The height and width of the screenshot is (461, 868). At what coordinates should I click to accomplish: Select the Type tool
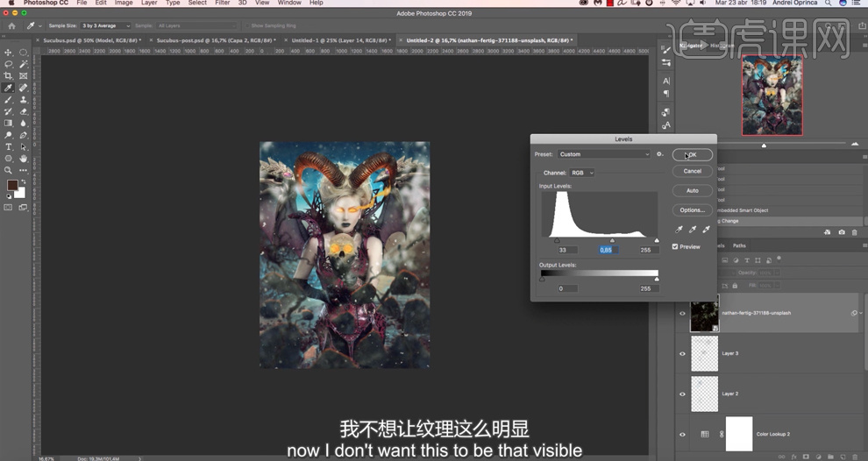click(x=9, y=146)
